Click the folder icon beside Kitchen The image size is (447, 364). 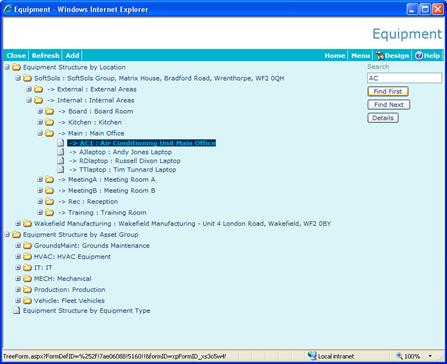50,122
